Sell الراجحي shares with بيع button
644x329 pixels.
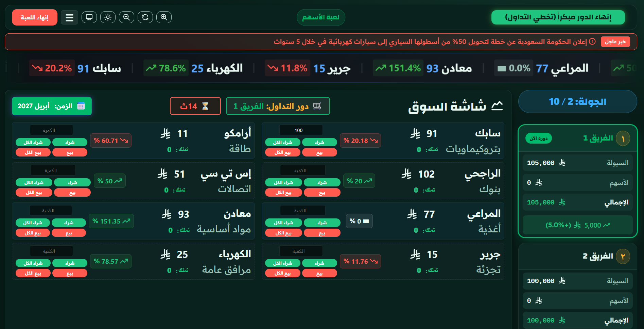322,193
